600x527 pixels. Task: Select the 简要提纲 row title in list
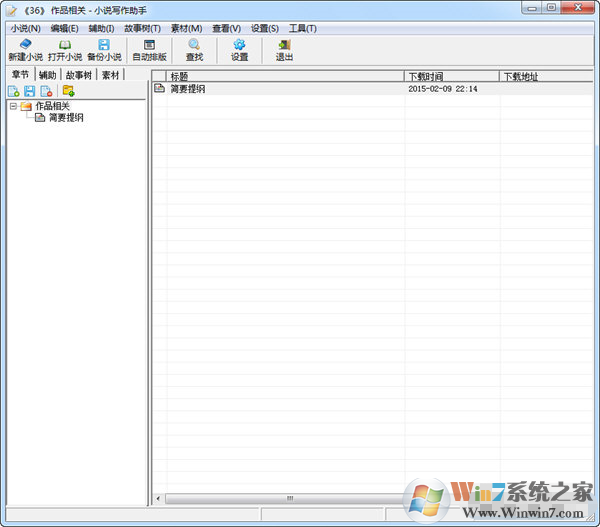pyautogui.click(x=188, y=89)
